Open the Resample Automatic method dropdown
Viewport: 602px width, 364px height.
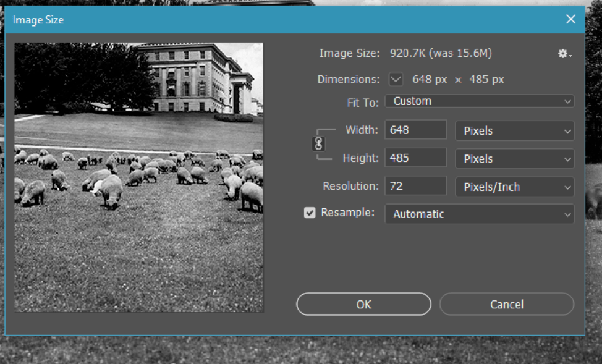coord(480,214)
